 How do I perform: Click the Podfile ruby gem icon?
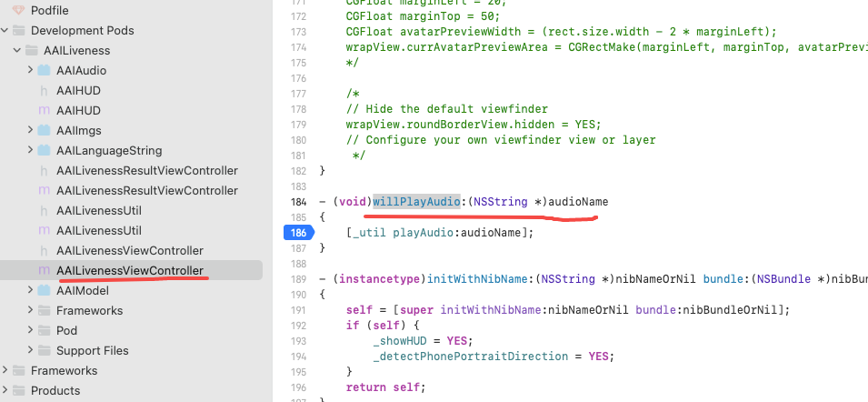[18, 11]
